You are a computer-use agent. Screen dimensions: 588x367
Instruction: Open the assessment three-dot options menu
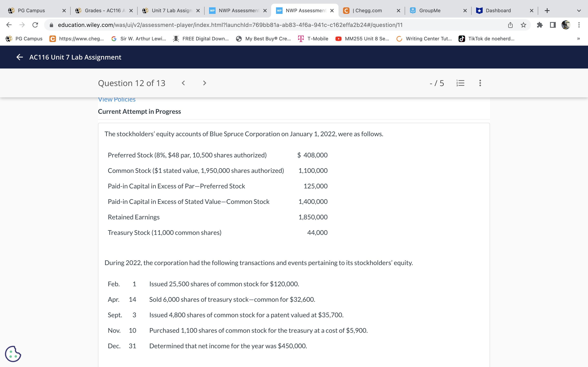(480, 83)
